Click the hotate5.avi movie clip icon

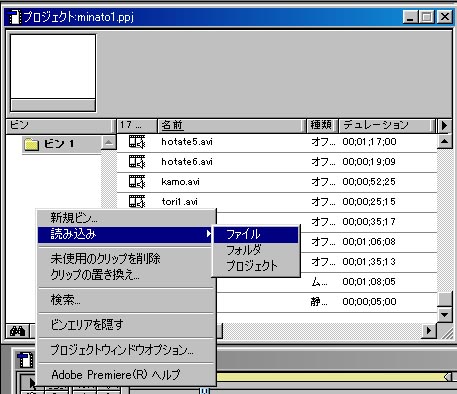coord(137,142)
